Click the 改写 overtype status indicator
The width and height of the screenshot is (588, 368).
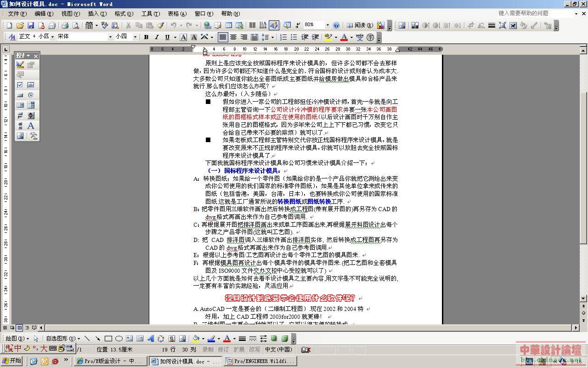click(254, 350)
